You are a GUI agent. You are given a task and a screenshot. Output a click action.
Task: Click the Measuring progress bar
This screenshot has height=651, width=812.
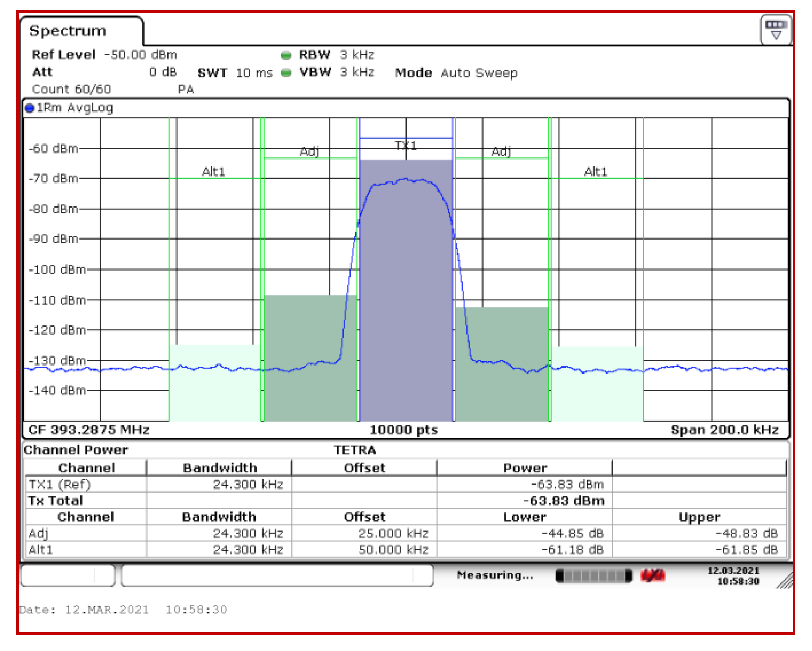point(594,575)
